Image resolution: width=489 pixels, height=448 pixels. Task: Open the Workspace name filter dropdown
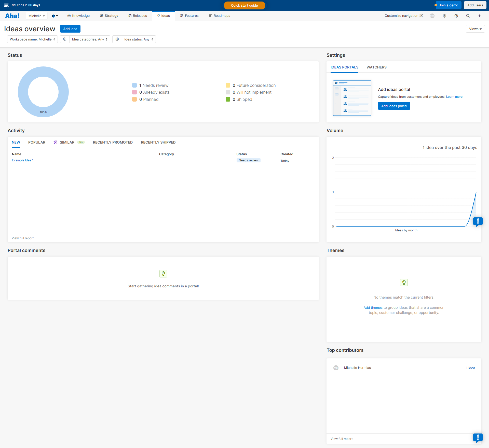pyautogui.click(x=32, y=39)
